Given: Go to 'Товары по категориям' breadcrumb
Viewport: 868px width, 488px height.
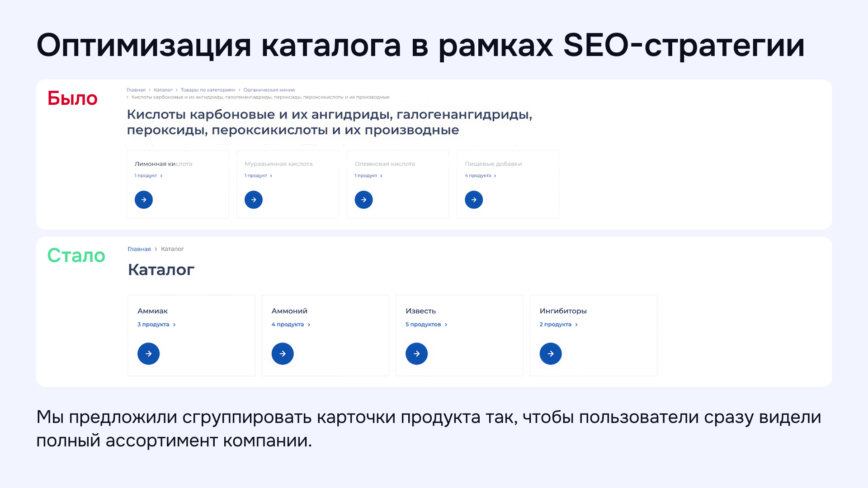Looking at the screenshot, I should click(x=208, y=90).
